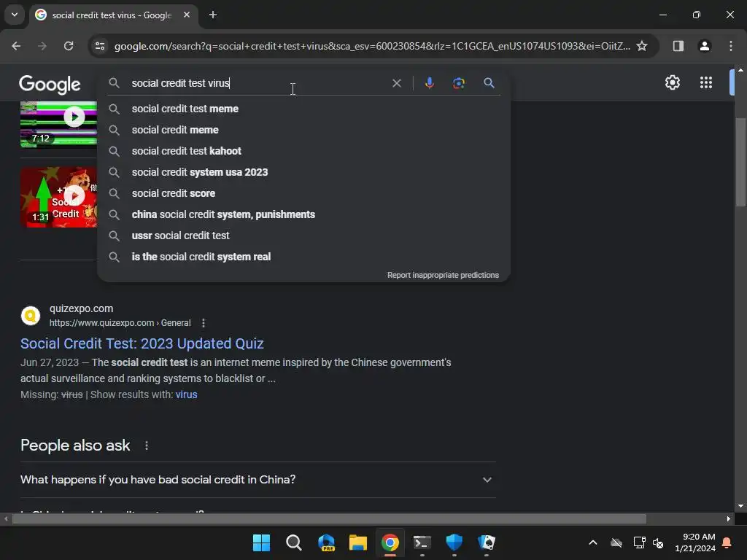Viewport: 747px width, 560px height.
Task: Open File Explorer from taskbar
Action: tap(357, 542)
